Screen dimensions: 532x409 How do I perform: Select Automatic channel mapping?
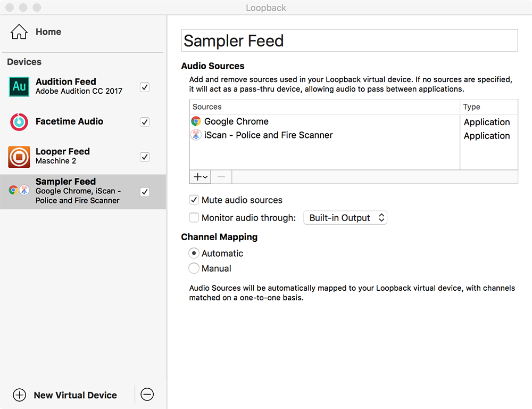click(194, 253)
